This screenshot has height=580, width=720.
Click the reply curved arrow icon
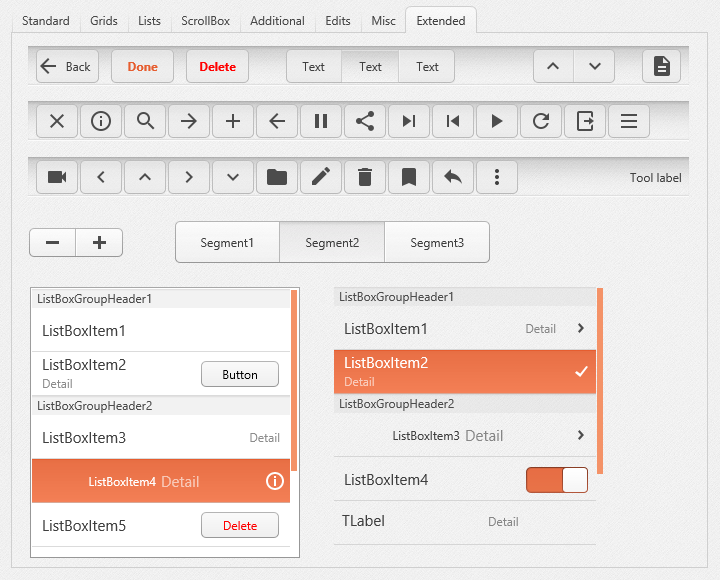point(453,177)
